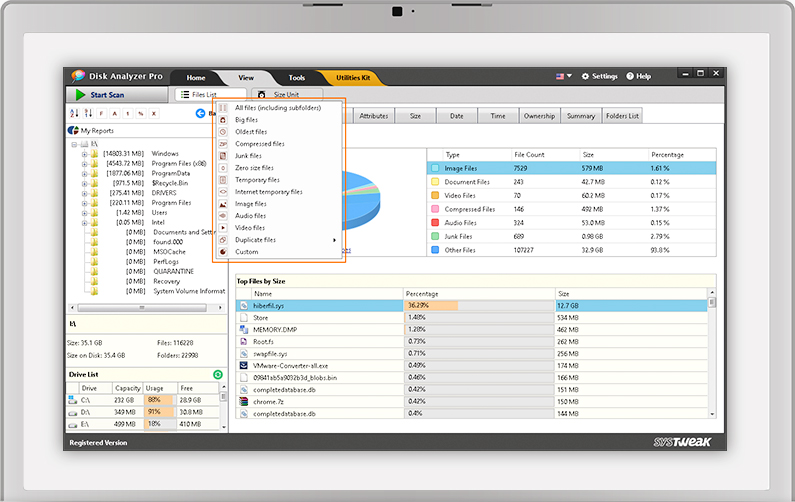
Task: Click the C:\ Windows drive icon
Action: pyautogui.click(x=73, y=400)
